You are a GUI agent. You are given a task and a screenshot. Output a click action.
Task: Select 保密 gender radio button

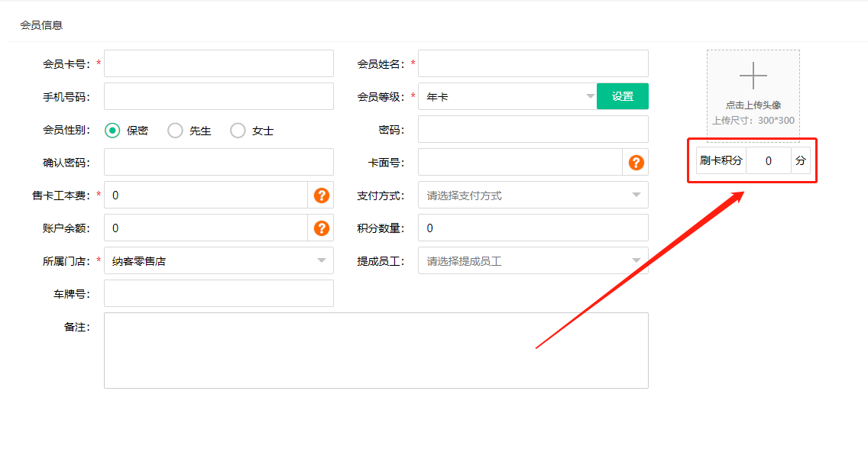coord(112,131)
